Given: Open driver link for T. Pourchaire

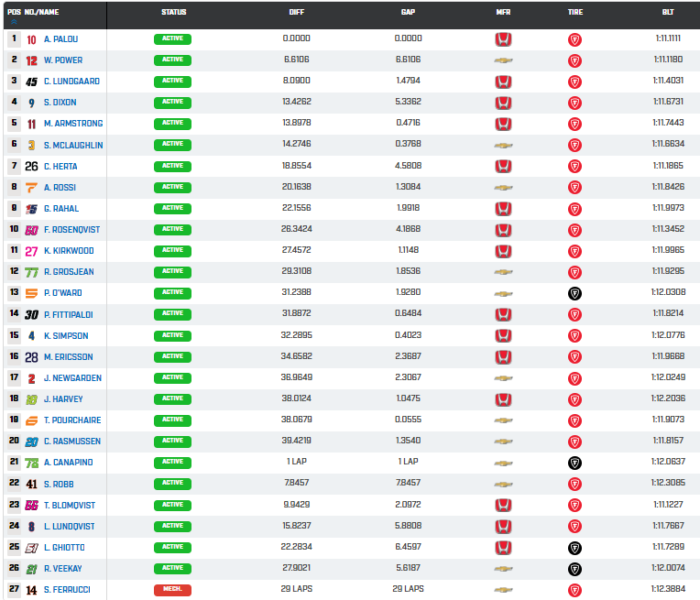Looking at the screenshot, I should click(71, 420).
